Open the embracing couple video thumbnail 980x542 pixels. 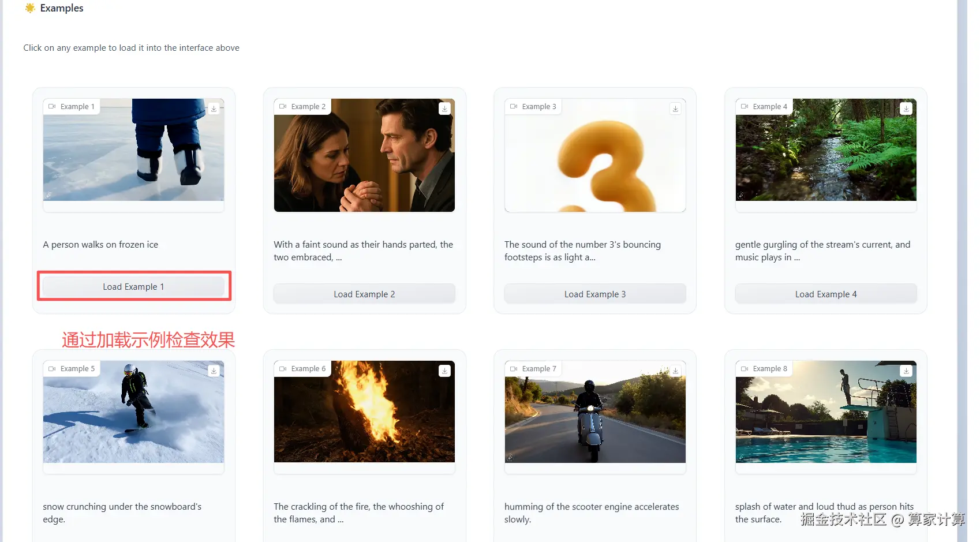pyautogui.click(x=364, y=156)
